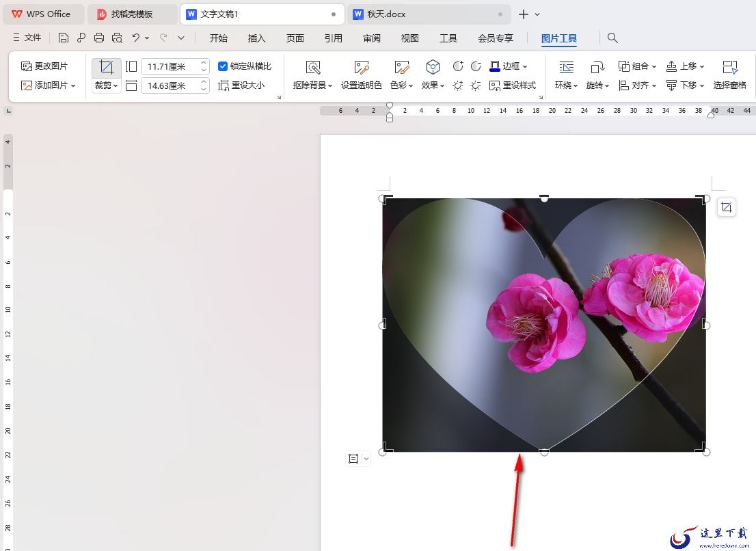Open the 组合 group dropdown

[653, 66]
